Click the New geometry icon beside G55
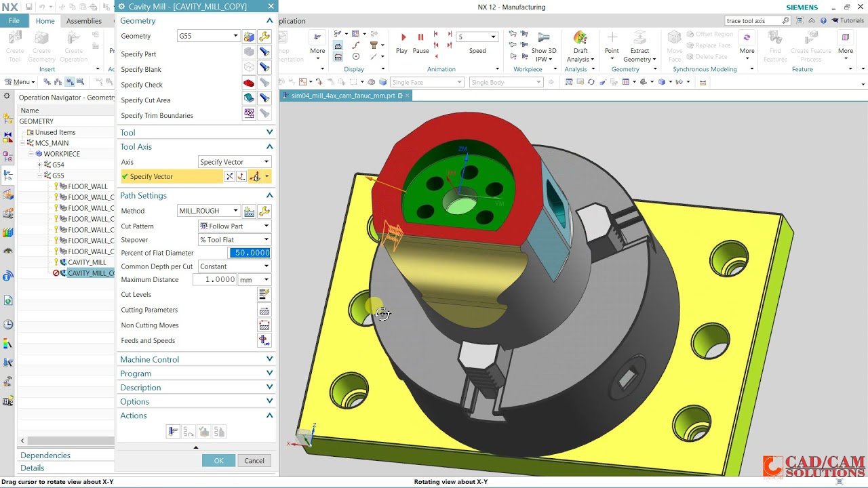This screenshot has height=488, width=868. pyautogui.click(x=249, y=36)
